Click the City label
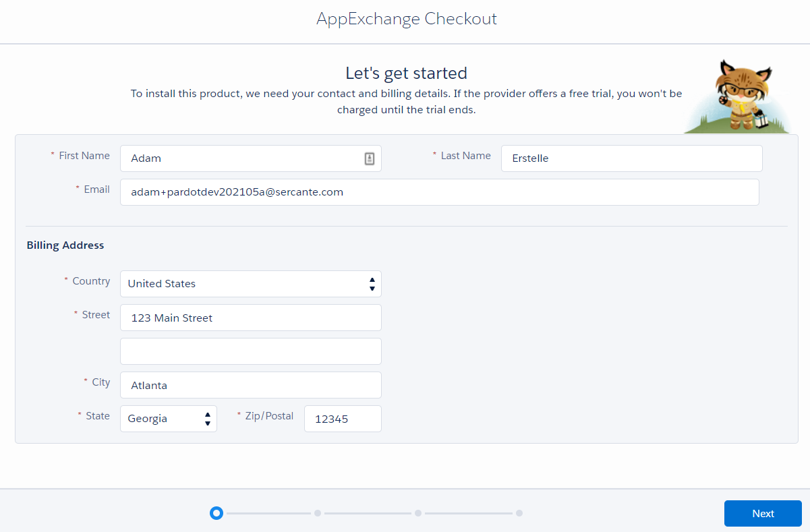Image resolution: width=810 pixels, height=532 pixels. tap(101, 382)
